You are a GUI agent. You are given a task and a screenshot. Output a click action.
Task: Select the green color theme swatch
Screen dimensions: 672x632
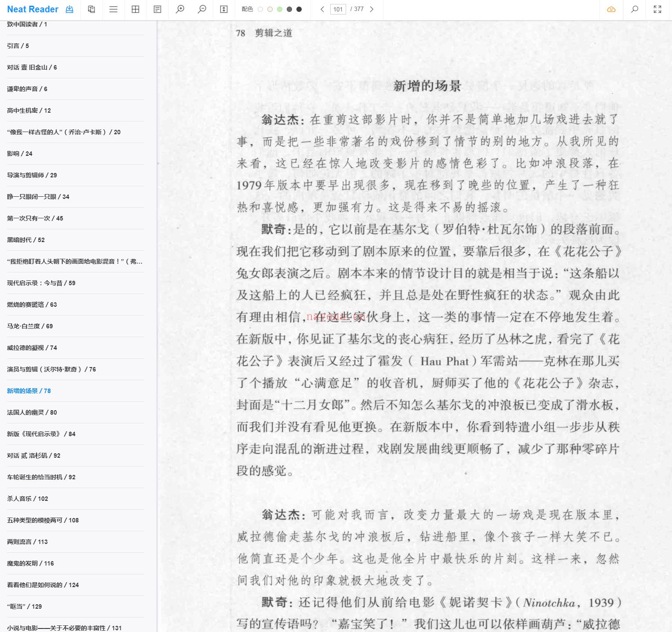point(280,9)
